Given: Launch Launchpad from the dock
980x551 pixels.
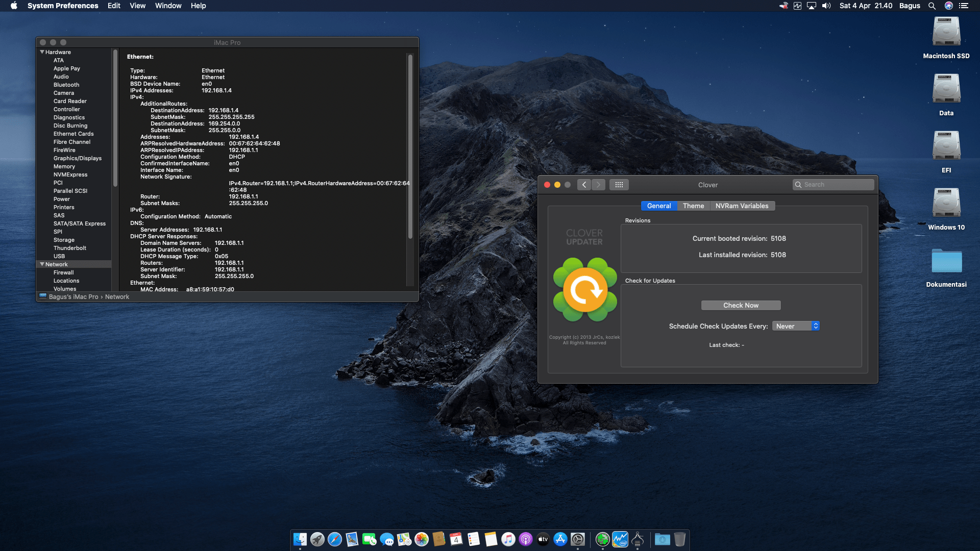Looking at the screenshot, I should pos(317,539).
